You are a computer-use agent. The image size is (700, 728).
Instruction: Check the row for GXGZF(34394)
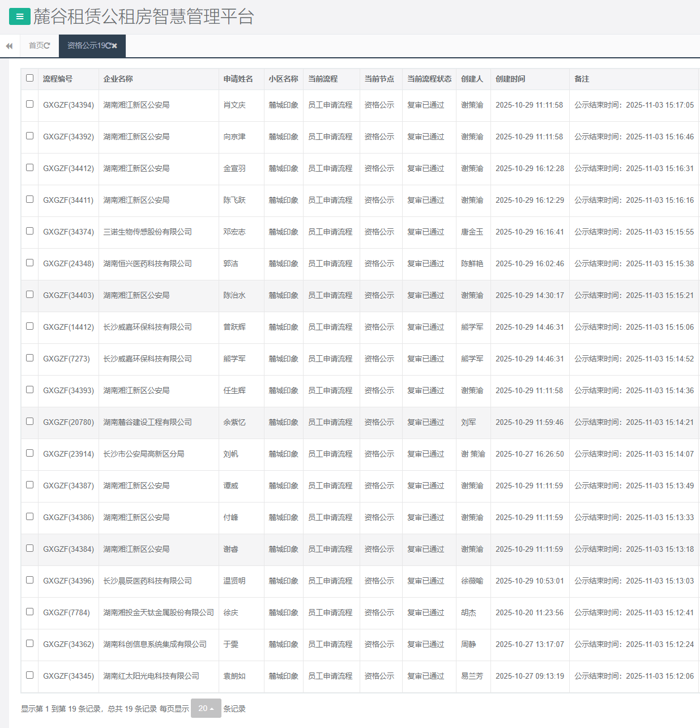(29, 104)
